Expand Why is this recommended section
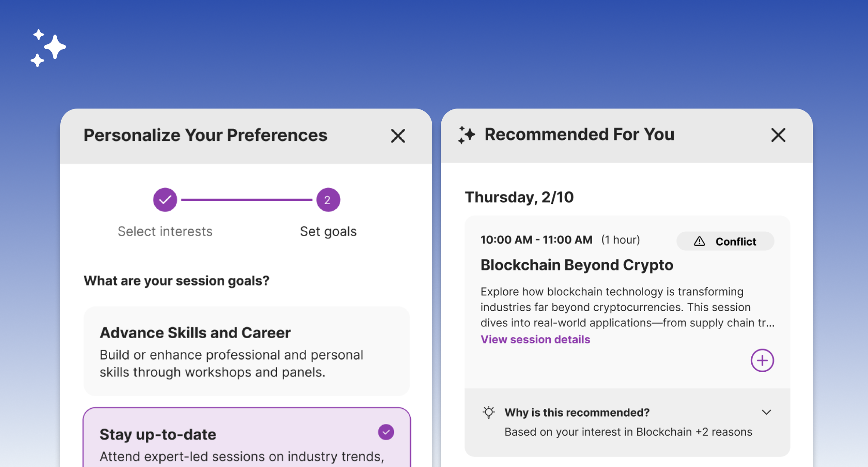The width and height of the screenshot is (868, 467). (577, 412)
